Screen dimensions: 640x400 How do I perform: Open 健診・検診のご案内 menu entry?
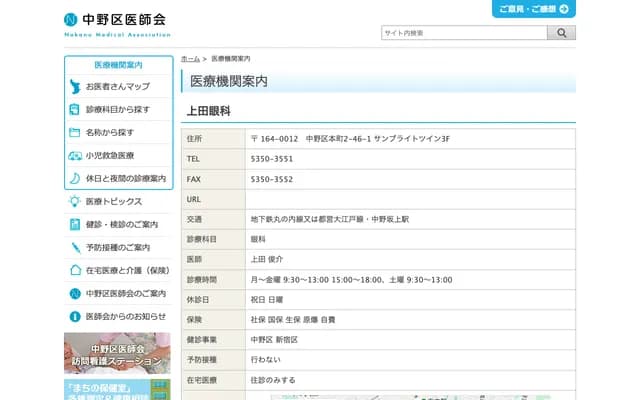coord(121,224)
